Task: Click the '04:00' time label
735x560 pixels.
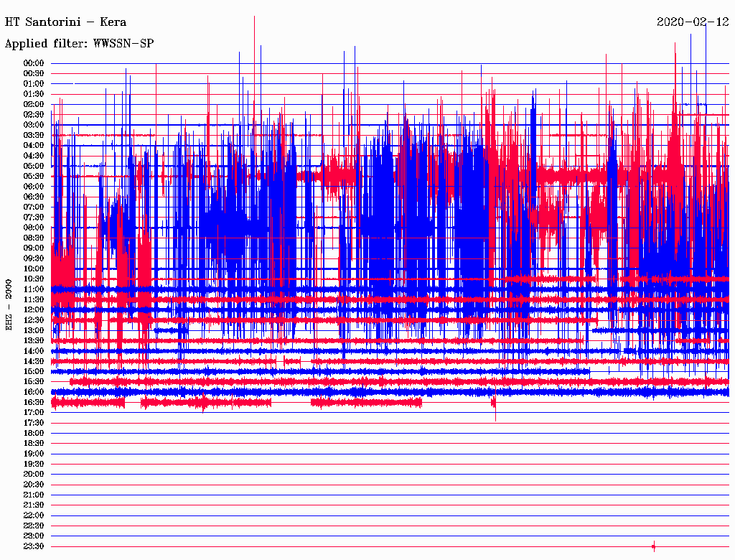Action: (x=34, y=146)
